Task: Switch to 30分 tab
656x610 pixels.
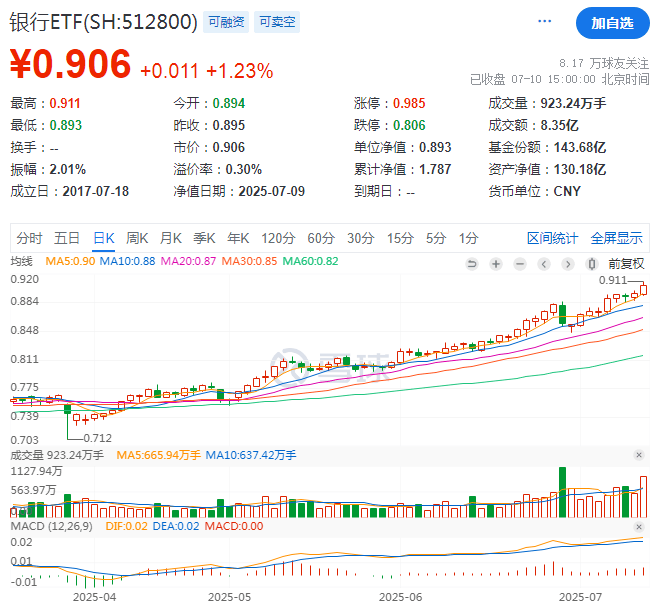Action: click(360, 238)
